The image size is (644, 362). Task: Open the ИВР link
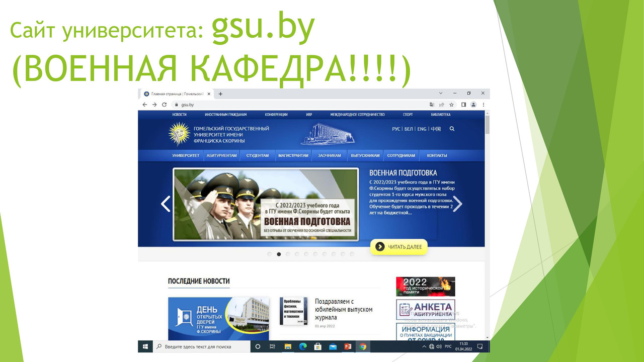(309, 115)
